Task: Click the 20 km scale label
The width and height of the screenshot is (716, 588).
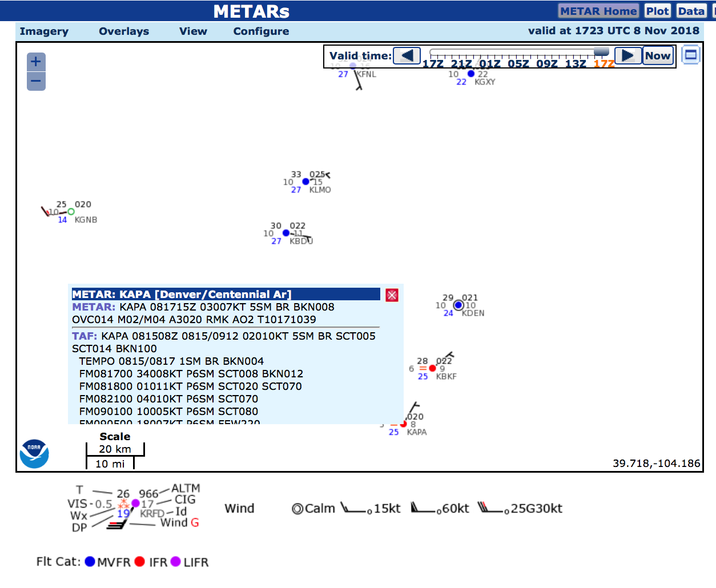Action: pos(115,449)
